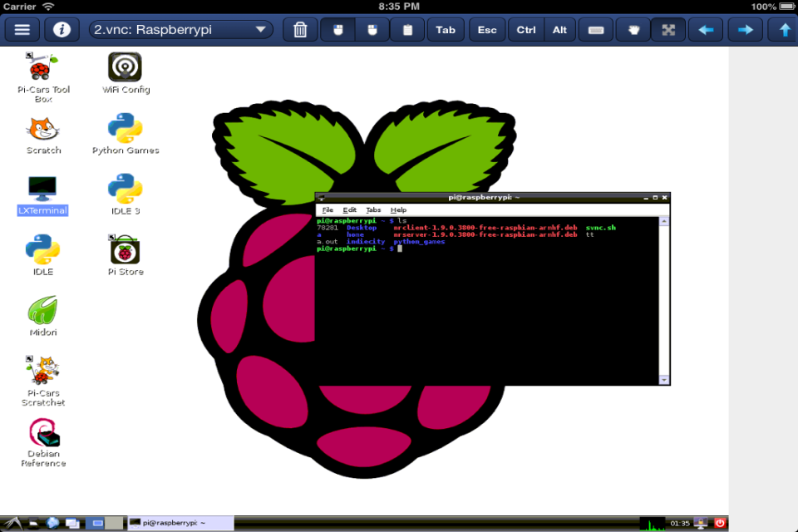
Task: Select the right mouse button mode
Action: coord(372,30)
